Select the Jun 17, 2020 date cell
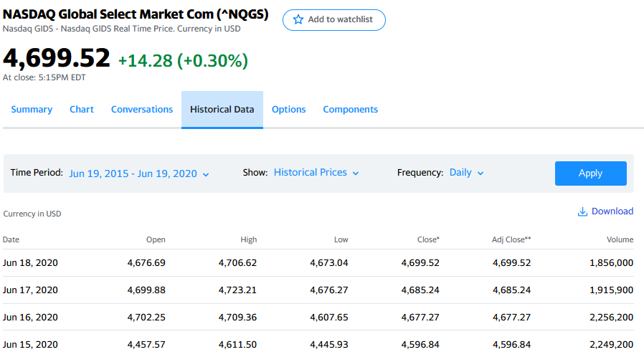 pos(30,290)
